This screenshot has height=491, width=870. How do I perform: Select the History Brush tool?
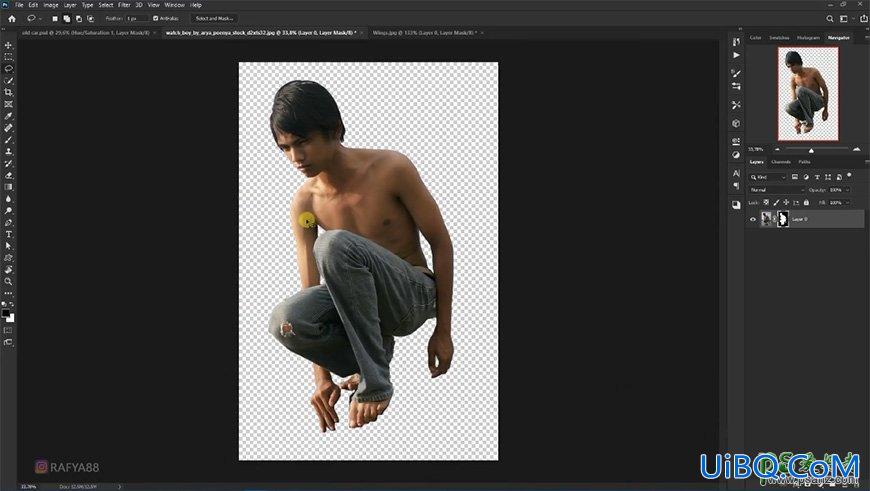pyautogui.click(x=8, y=164)
